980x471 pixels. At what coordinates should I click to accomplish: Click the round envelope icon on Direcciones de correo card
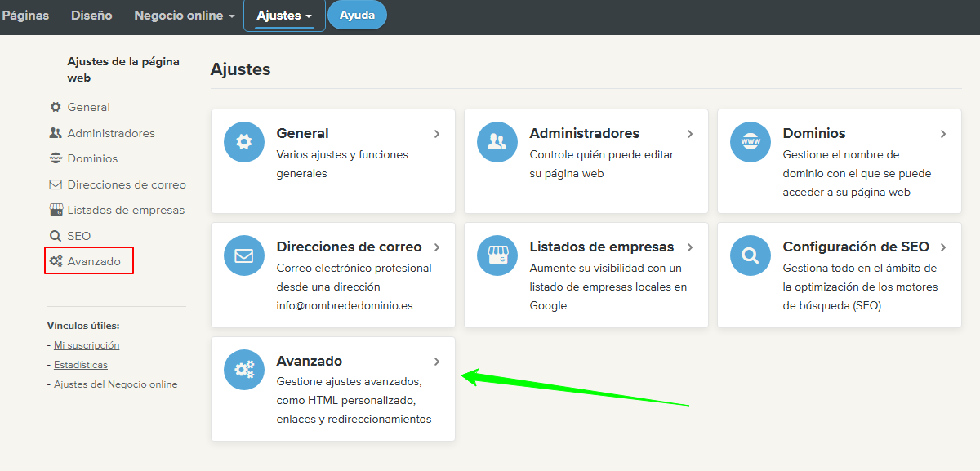pos(244,255)
